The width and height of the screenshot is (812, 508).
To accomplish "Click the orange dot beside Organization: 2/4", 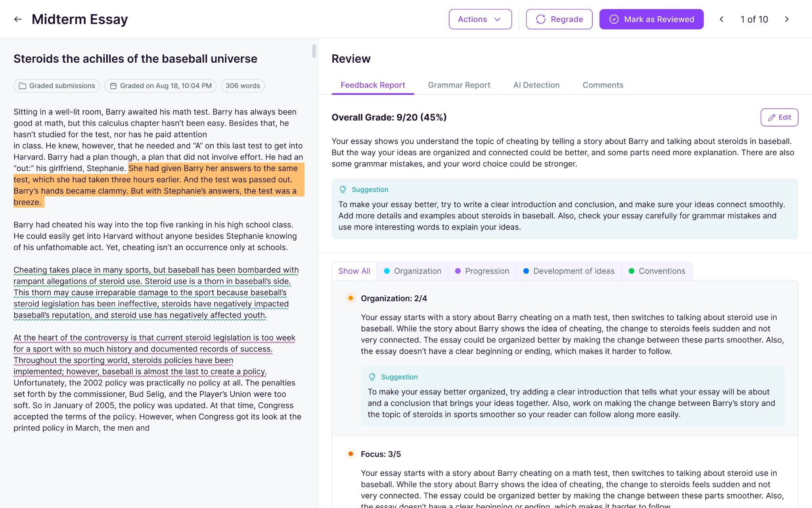I will 350,298.
